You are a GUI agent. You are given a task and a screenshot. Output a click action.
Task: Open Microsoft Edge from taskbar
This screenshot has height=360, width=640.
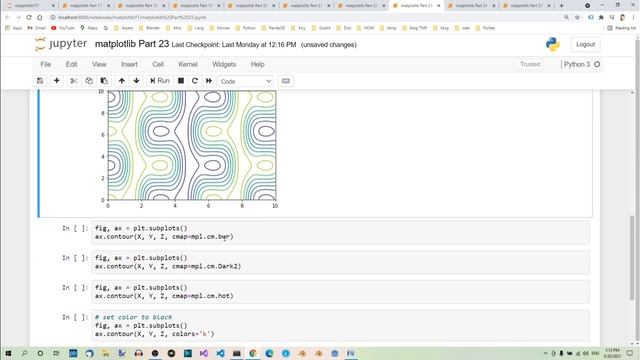click(269, 353)
